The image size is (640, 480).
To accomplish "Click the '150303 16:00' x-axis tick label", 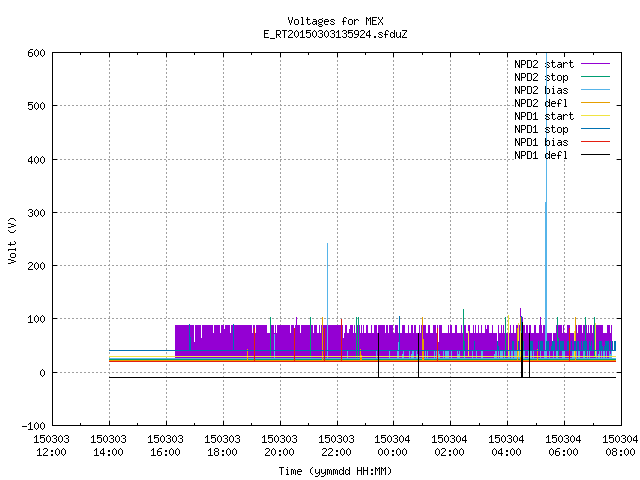I will tap(165, 445).
